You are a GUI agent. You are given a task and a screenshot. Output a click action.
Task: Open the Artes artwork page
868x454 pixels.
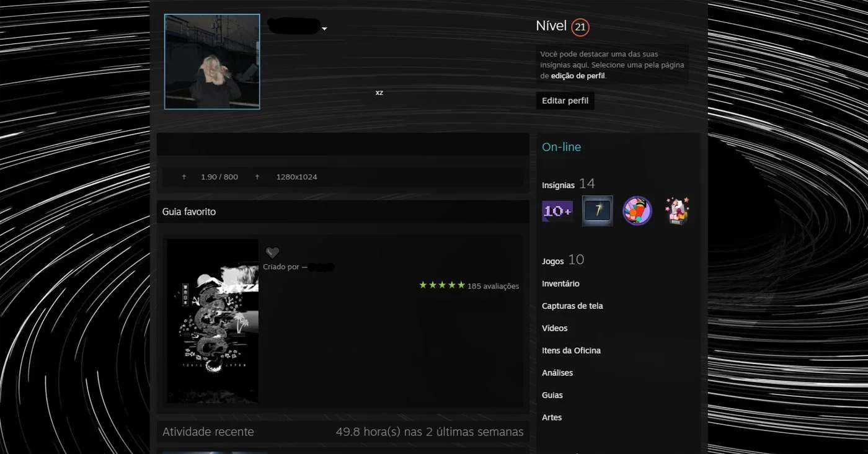552,417
